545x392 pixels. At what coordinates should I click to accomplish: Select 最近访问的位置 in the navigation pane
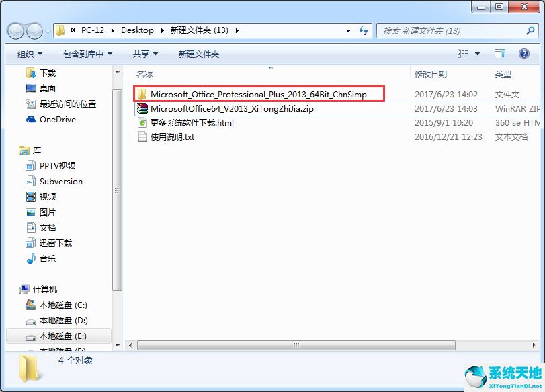coord(68,104)
